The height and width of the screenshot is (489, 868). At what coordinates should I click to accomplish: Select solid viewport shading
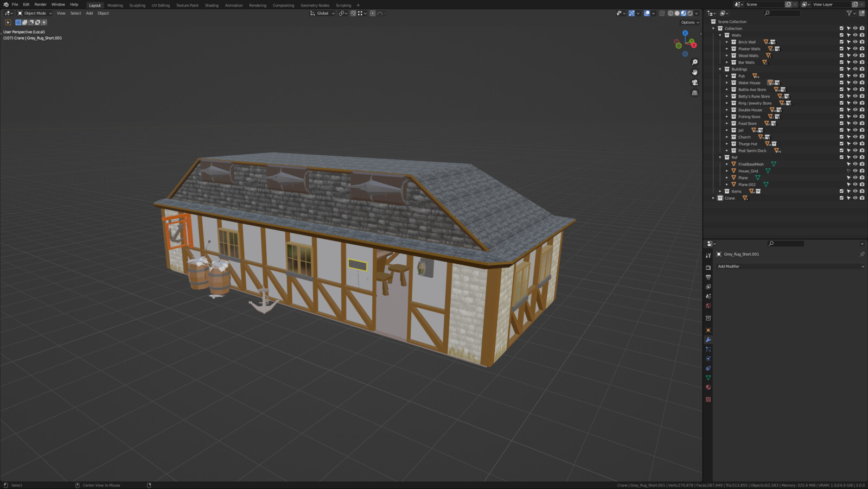pos(677,13)
